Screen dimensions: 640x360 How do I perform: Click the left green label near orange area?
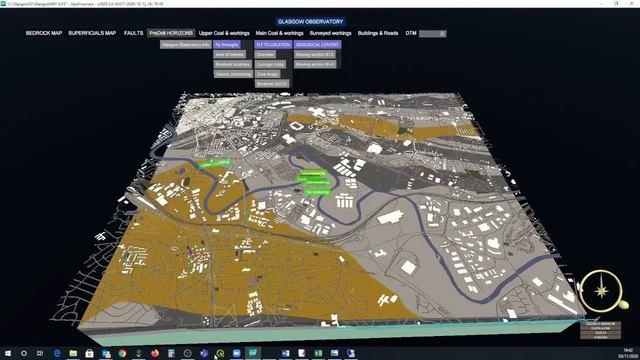(216, 163)
